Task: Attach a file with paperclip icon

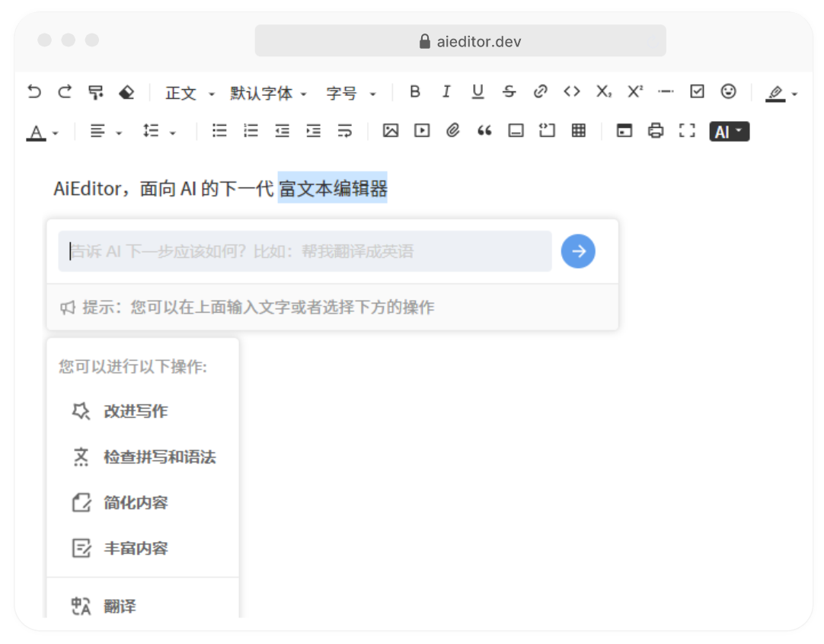Action: click(453, 131)
